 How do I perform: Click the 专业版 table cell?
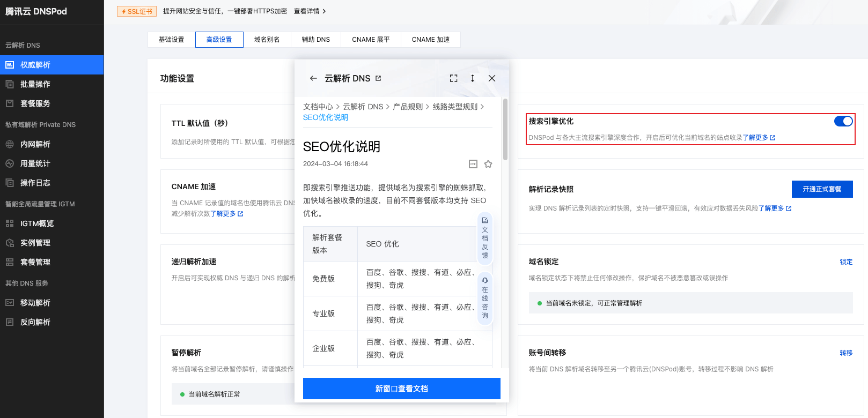pyautogui.click(x=330, y=313)
